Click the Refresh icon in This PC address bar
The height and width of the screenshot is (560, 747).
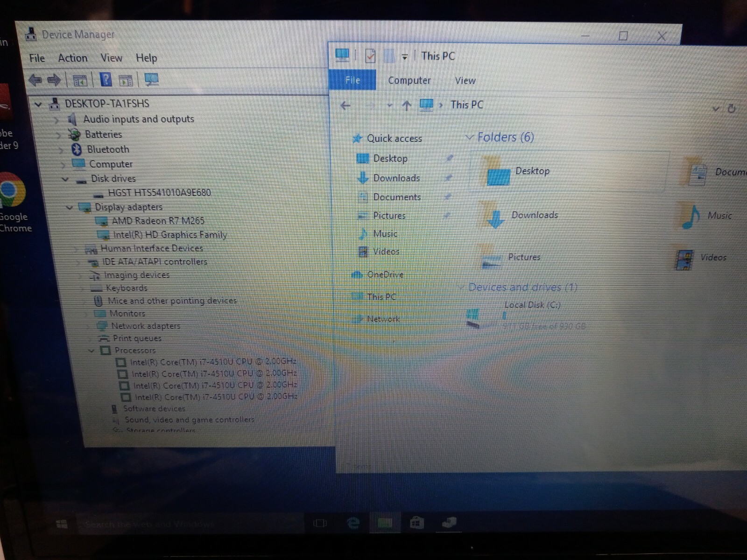tap(732, 109)
